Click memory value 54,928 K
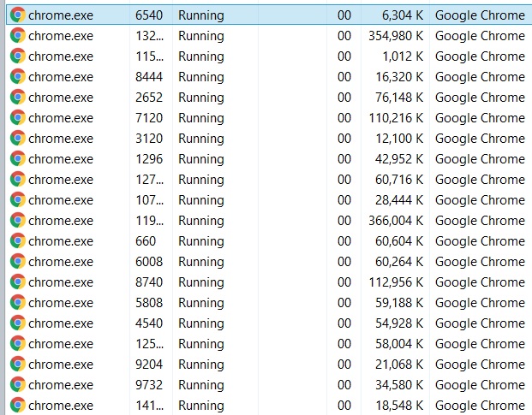 (399, 323)
